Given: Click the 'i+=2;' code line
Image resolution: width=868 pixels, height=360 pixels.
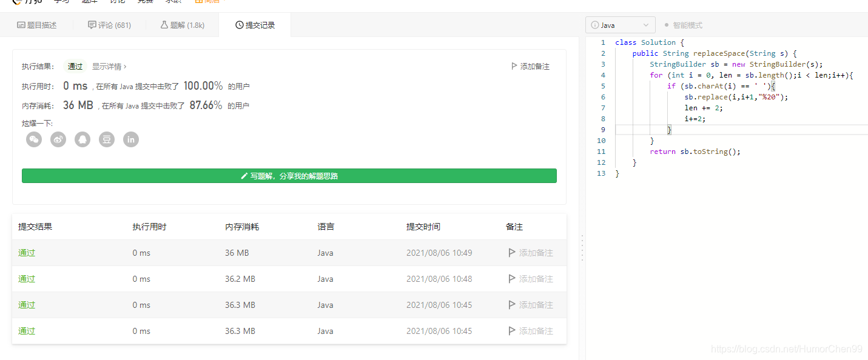Looking at the screenshot, I should point(695,119).
